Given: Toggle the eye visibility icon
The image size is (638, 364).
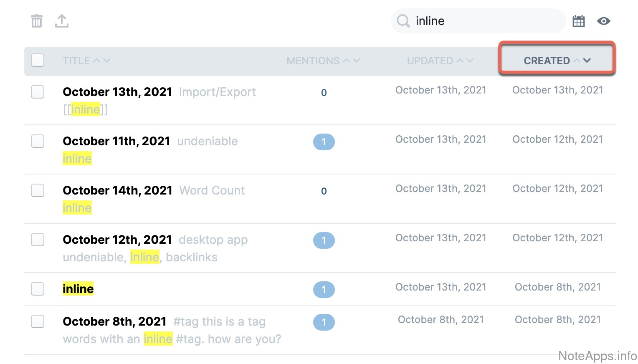Looking at the screenshot, I should (604, 21).
